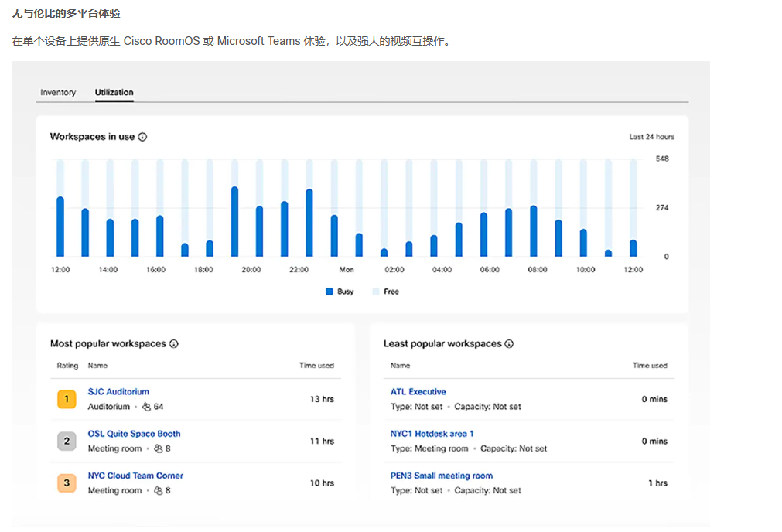Screen dimensions: 782x532
Task: Click the blue Busy legend swatch
Action: [x=330, y=292]
